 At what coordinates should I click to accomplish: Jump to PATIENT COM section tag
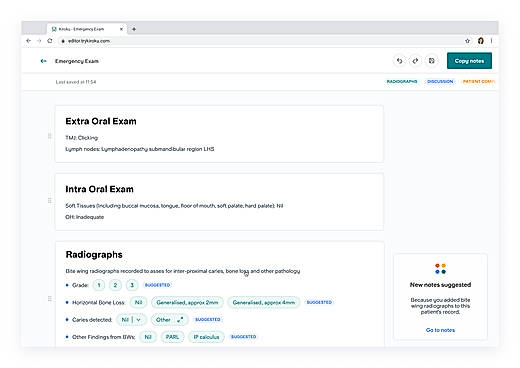478,81
